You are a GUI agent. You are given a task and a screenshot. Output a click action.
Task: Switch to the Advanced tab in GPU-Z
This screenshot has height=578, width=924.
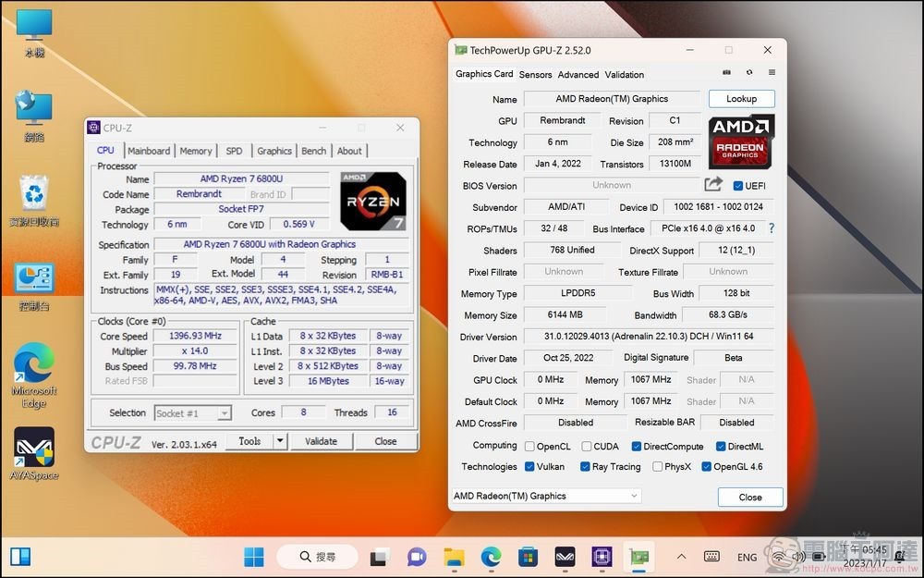click(x=578, y=74)
